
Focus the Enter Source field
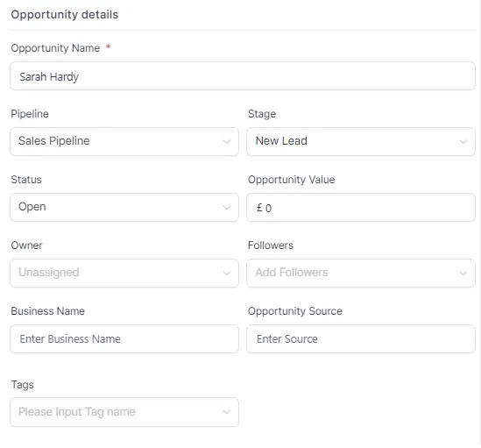click(361, 338)
